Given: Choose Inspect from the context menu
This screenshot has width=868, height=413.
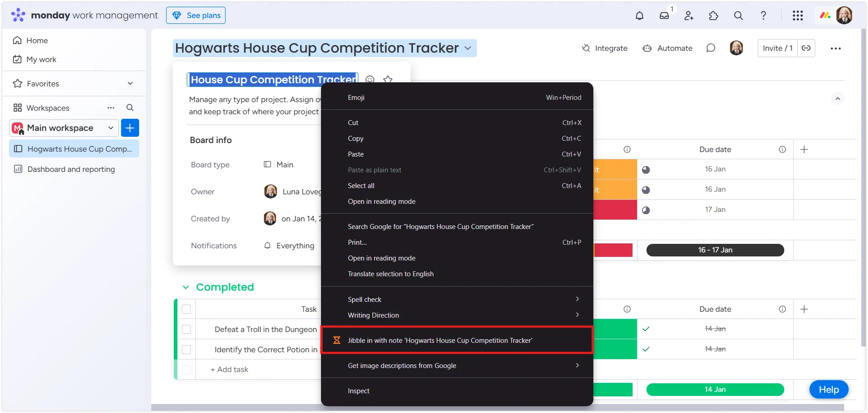Looking at the screenshot, I should 457,391.
